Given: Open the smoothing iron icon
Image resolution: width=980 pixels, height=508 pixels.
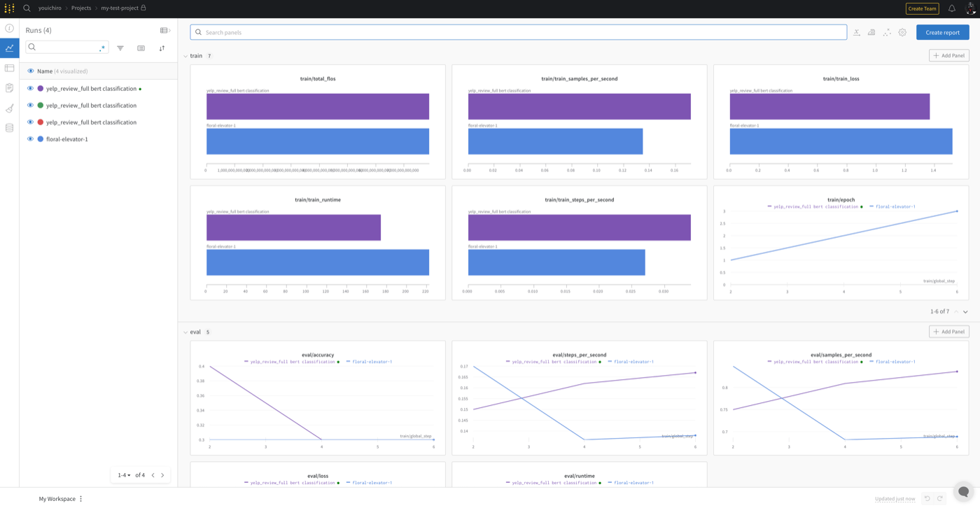Looking at the screenshot, I should pyautogui.click(x=871, y=32).
